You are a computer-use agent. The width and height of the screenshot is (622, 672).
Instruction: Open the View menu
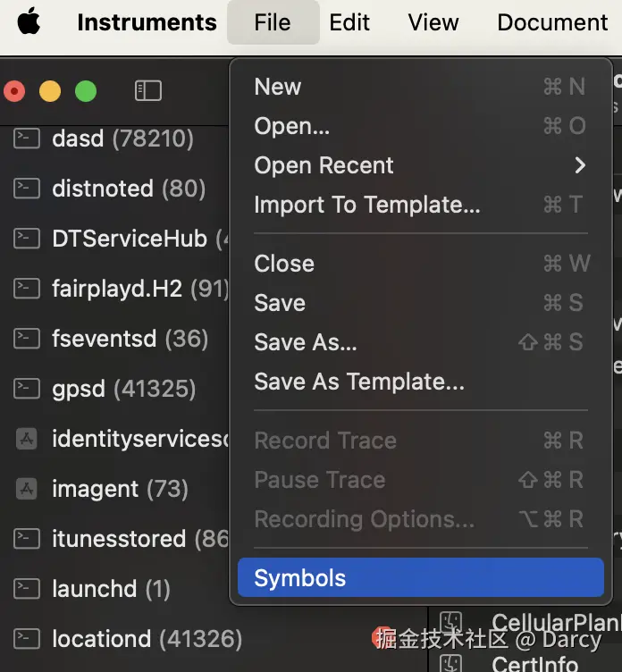point(433,22)
